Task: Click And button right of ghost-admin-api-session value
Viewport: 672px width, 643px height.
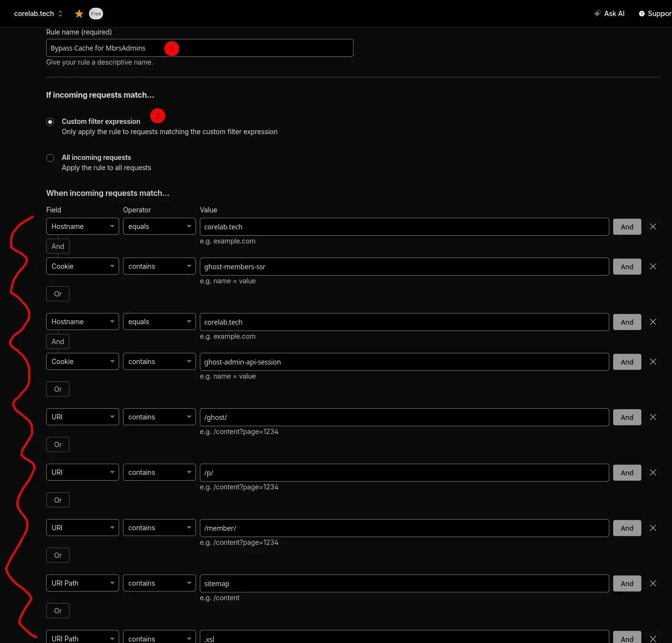Action: click(x=627, y=362)
